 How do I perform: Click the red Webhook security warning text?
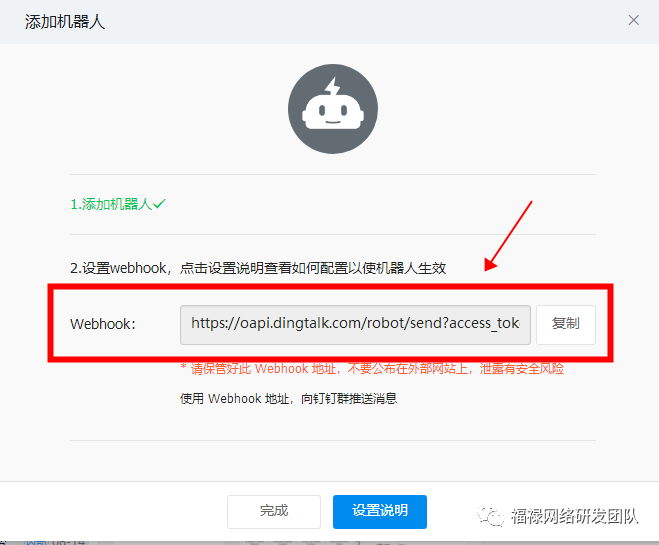pos(372,369)
